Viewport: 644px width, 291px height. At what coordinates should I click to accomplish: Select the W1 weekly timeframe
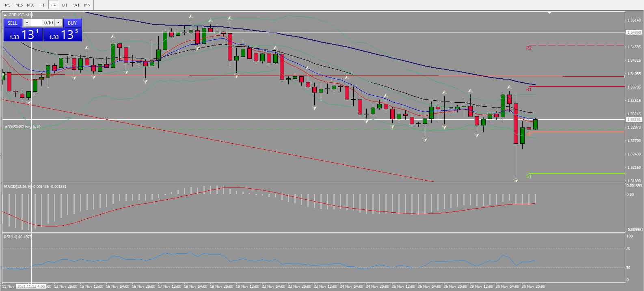(x=76, y=5)
